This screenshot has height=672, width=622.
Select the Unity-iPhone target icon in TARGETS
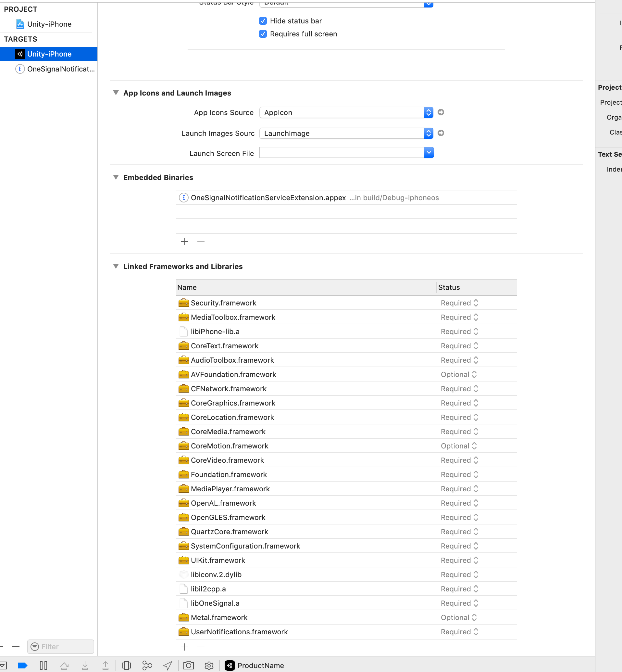coord(20,54)
